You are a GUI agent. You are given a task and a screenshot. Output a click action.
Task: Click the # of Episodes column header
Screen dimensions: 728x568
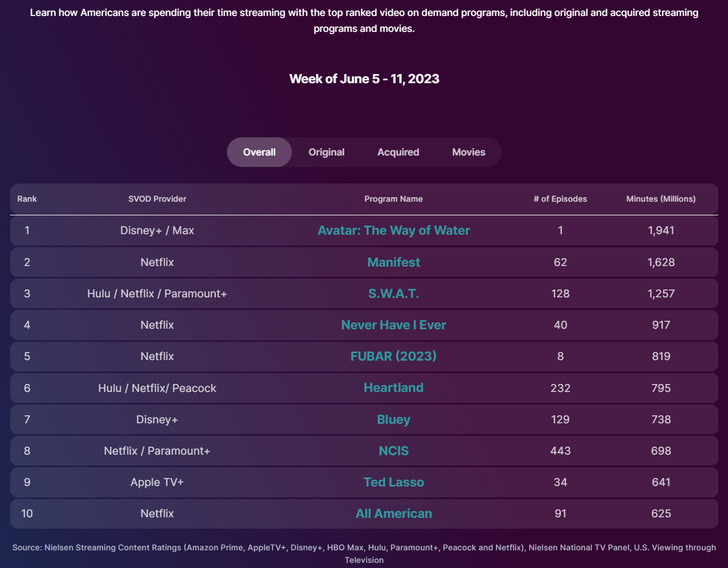pos(560,199)
